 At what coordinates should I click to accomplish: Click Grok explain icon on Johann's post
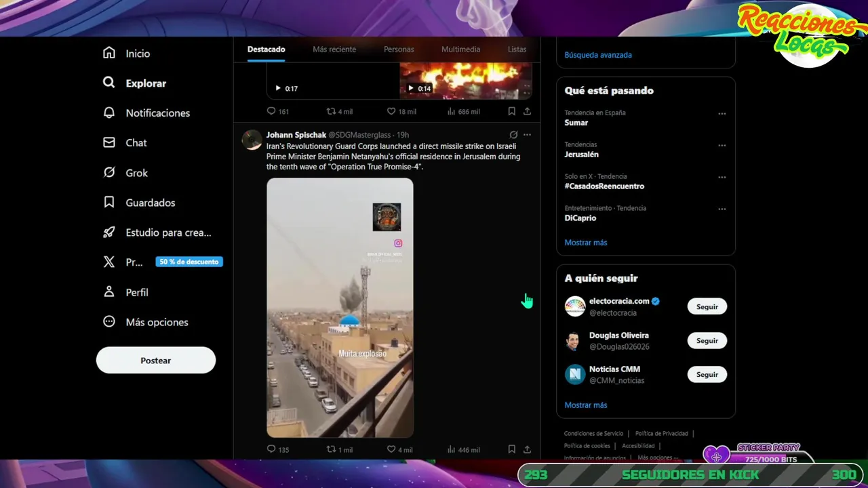[x=513, y=135]
